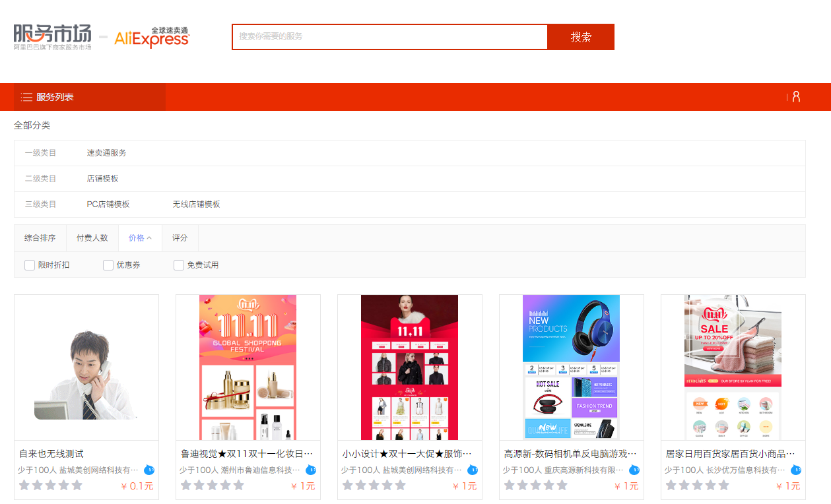Image resolution: width=831 pixels, height=504 pixels.
Task: Open 居家日用百货家居百货小商品 title
Action: click(732, 454)
